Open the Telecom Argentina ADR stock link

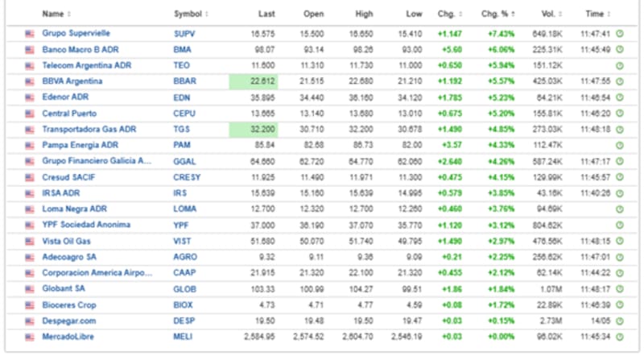pos(86,65)
